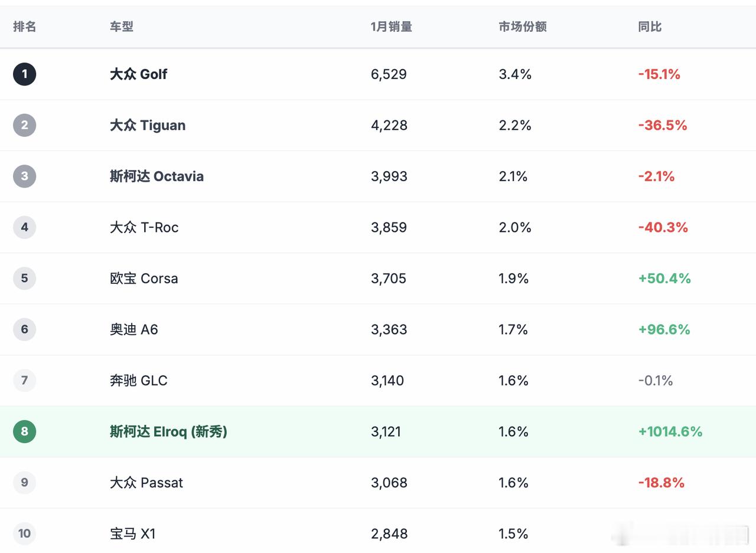Select the rank 3 badge icon

pos(24,176)
